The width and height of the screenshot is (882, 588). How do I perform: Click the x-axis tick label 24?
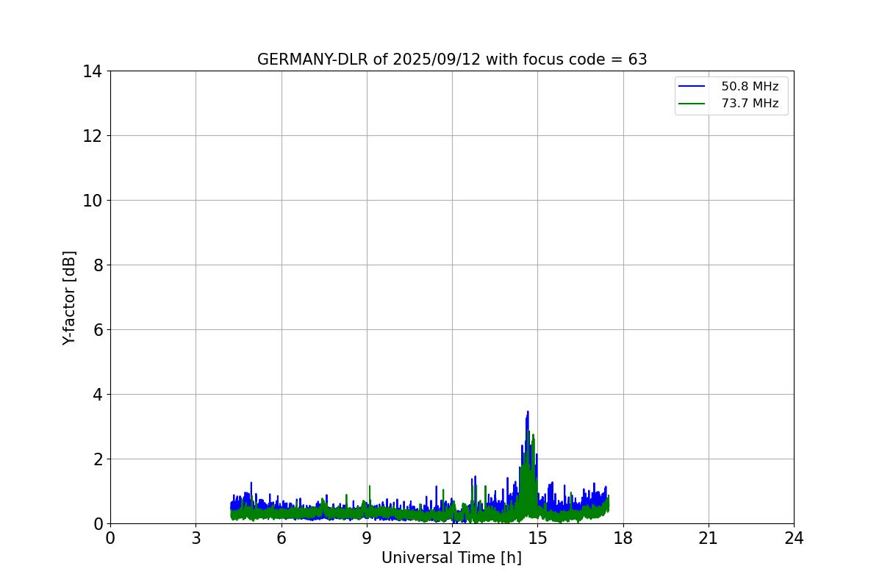tap(794, 538)
